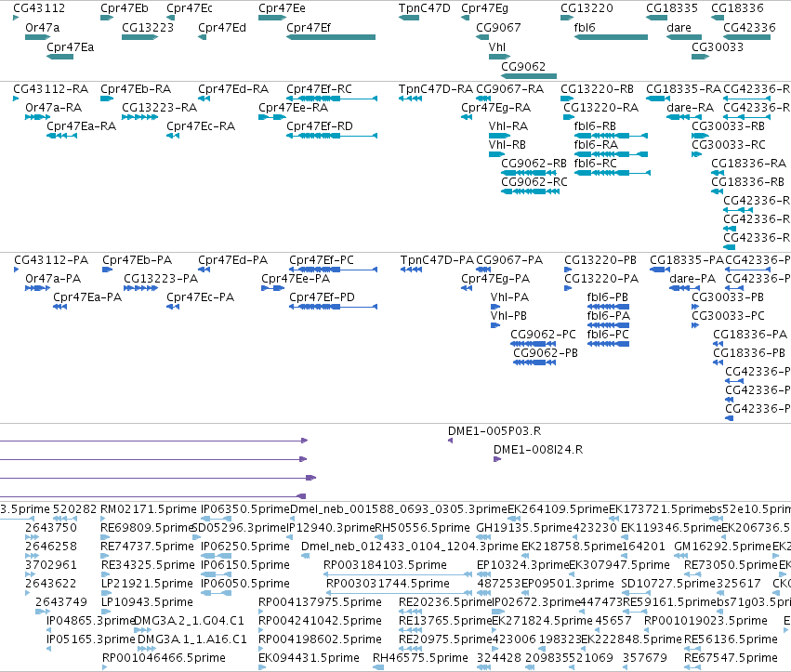The height and width of the screenshot is (672, 791).
Task: Select the CG9062-RB transcript
Action: 529,173
